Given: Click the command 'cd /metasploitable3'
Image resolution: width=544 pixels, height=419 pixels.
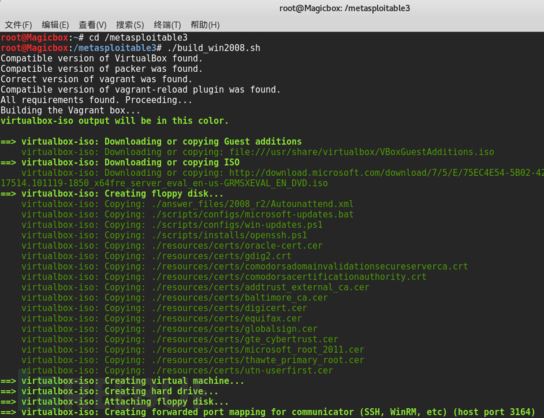Looking at the screenshot, I should coord(138,37).
